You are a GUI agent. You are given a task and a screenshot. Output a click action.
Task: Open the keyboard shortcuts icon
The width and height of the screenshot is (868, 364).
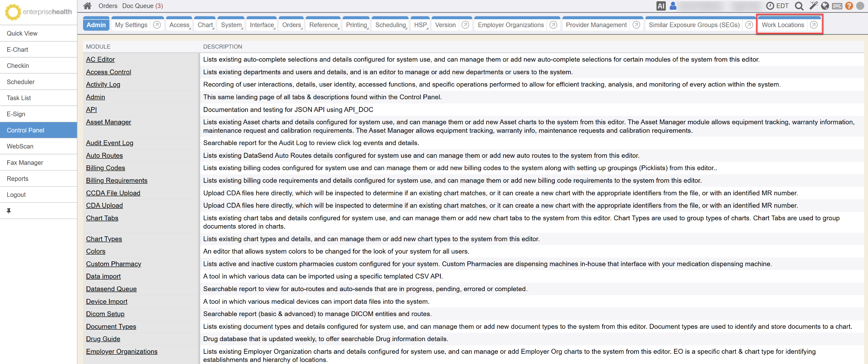click(x=837, y=6)
